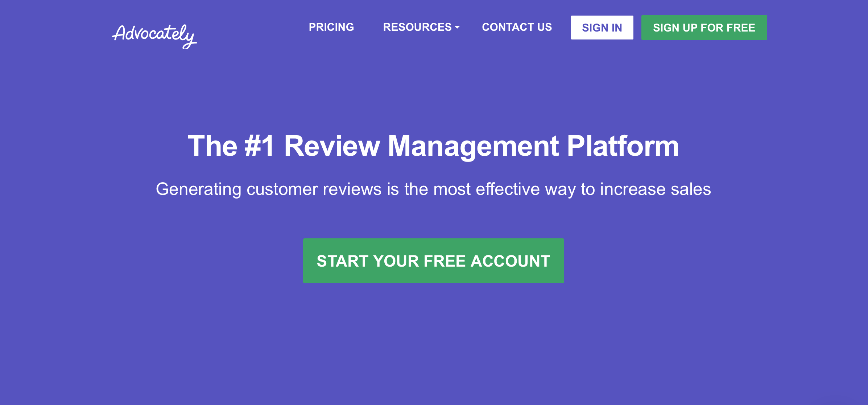868x405 pixels.
Task: Click Start Your Free Account button
Action: (433, 261)
